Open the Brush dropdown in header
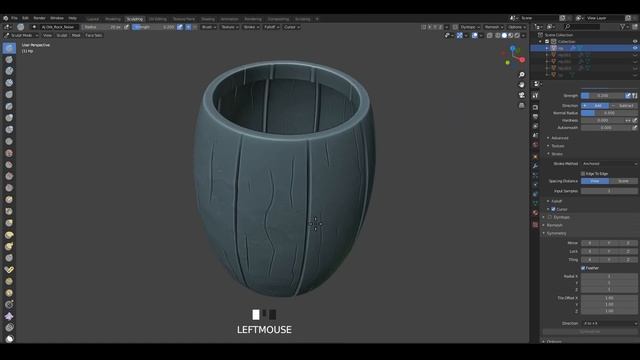This screenshot has height=360, width=640. (209, 27)
